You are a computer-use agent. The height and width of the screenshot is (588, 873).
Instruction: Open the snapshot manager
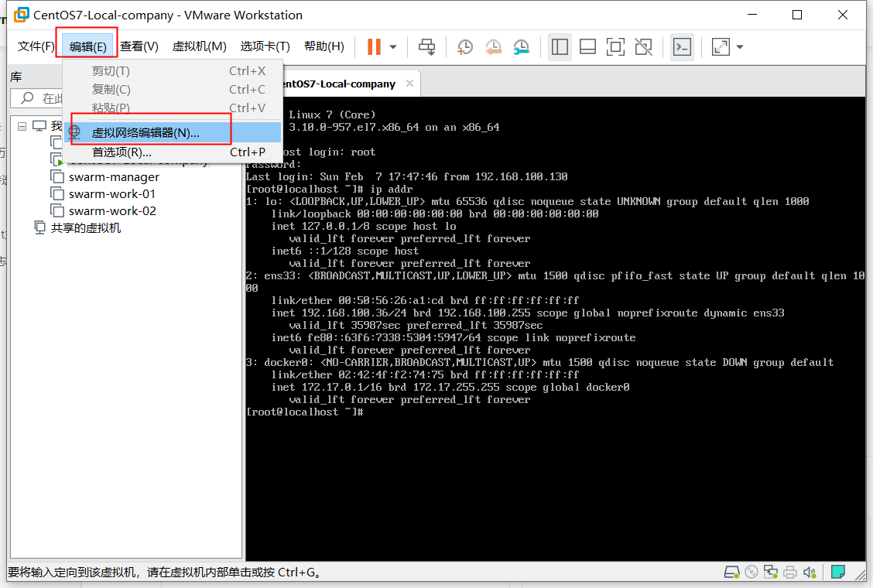pos(522,47)
